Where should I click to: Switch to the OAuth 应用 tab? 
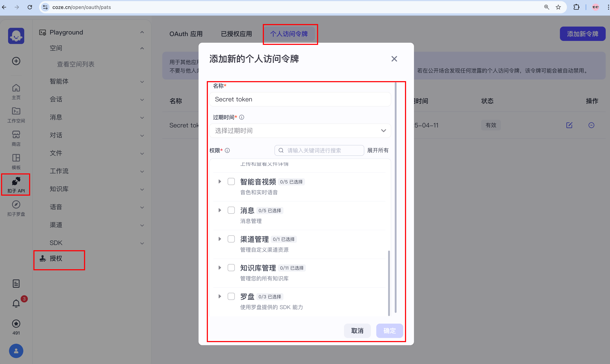point(186,34)
